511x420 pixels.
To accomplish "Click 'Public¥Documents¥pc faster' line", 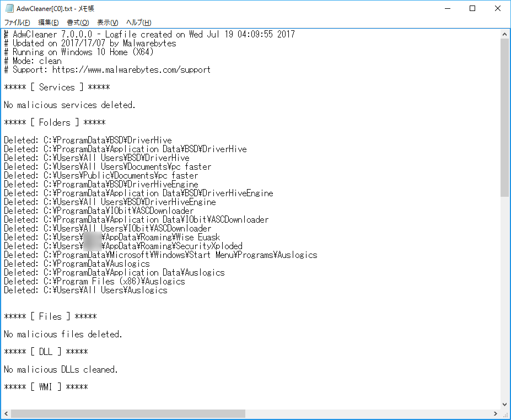I will pos(101,175).
